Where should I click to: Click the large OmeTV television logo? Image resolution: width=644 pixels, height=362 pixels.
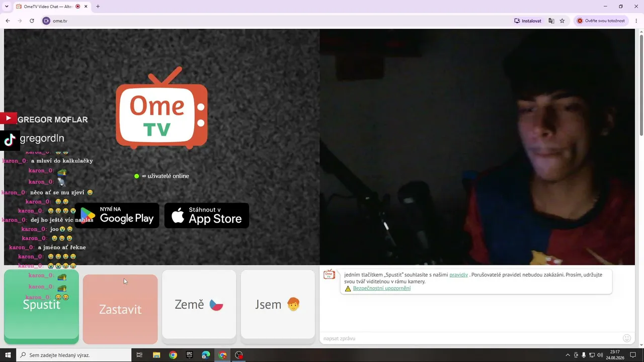pyautogui.click(x=162, y=108)
